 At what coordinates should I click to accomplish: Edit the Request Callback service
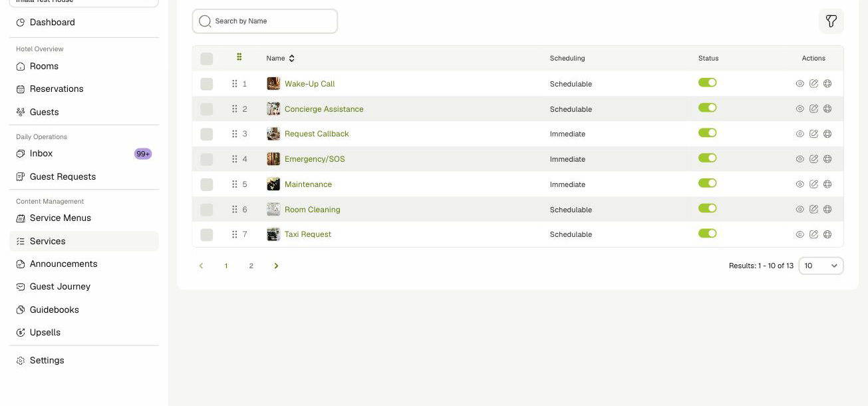813,134
